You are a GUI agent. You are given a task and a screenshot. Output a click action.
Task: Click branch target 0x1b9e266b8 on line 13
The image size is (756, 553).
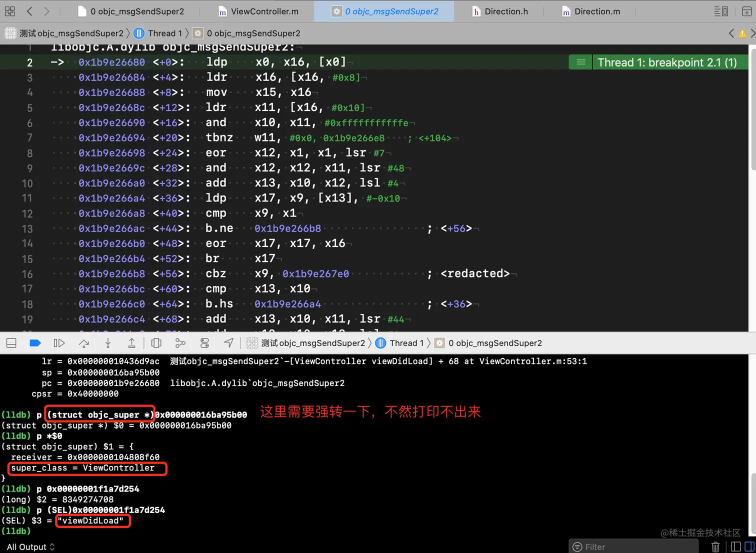pos(287,228)
